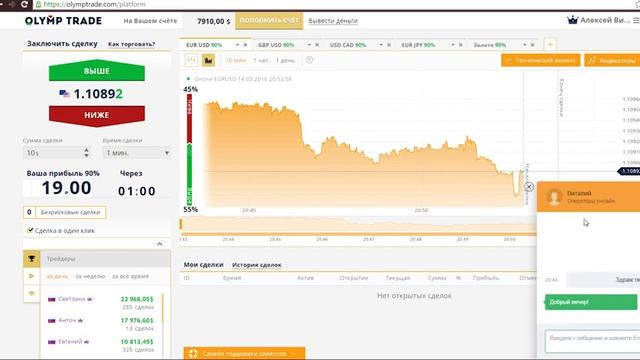Collapse the traders panel with chevron
This screenshot has height=360, width=640.
[160, 244]
